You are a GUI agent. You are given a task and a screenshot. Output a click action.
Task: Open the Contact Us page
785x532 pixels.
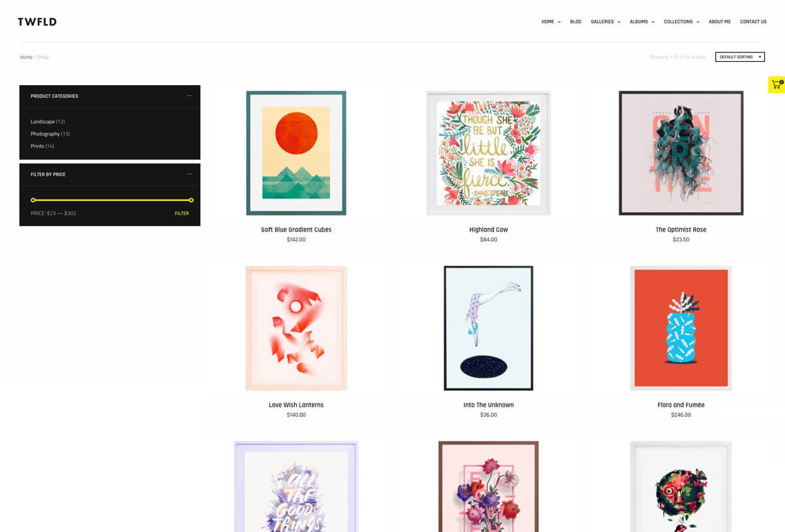753,21
